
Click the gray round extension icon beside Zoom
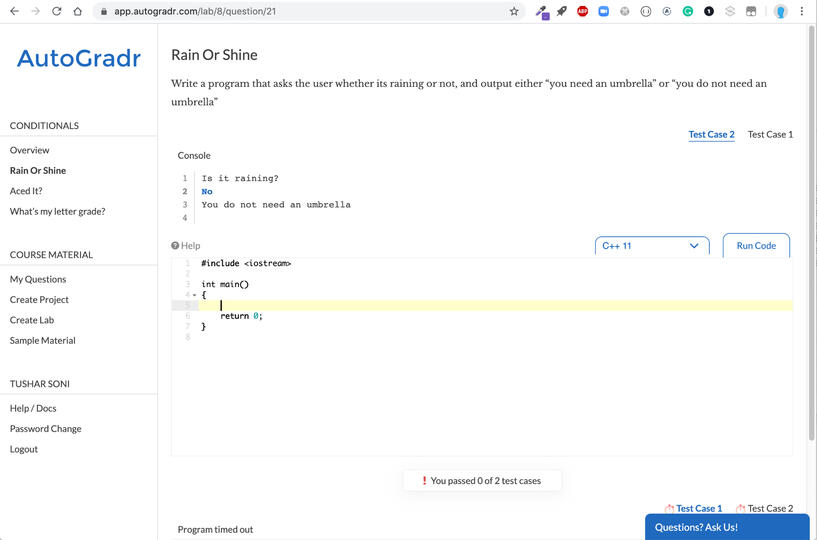pos(624,11)
